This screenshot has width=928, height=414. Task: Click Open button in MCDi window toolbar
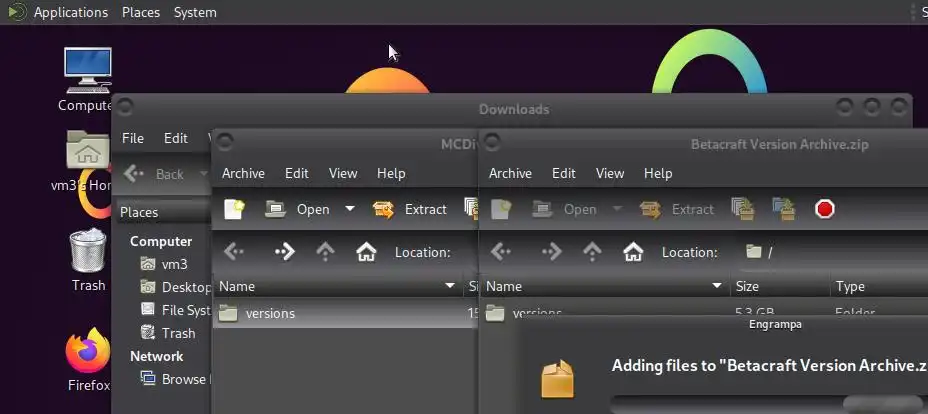point(297,209)
